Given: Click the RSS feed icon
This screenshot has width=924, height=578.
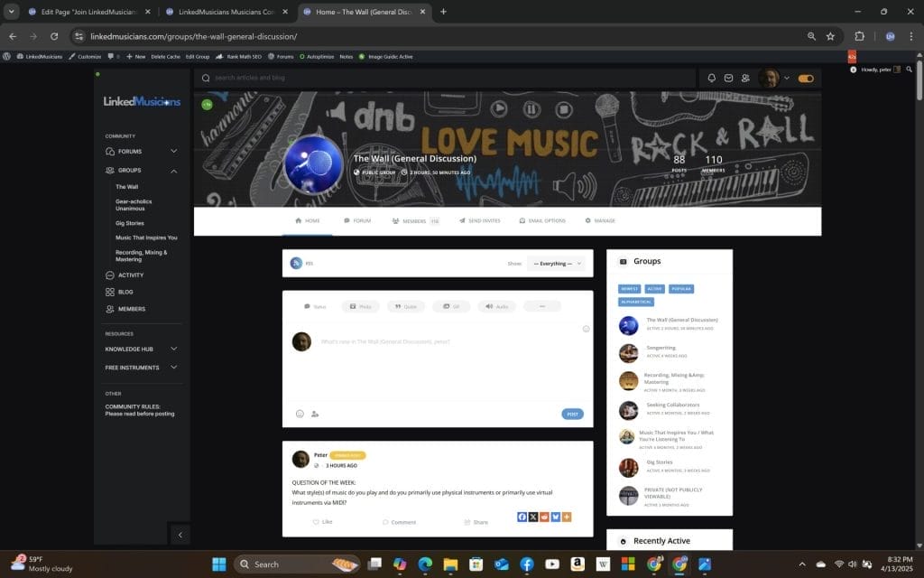Looking at the screenshot, I should click(295, 263).
